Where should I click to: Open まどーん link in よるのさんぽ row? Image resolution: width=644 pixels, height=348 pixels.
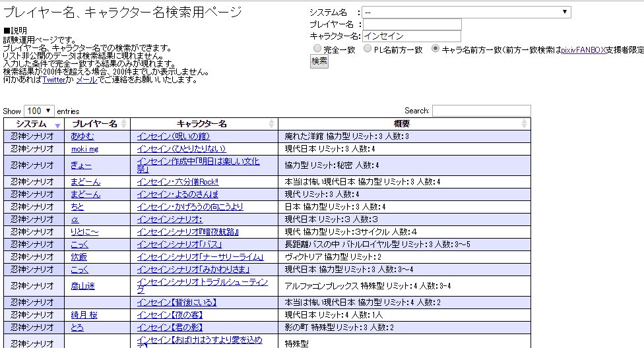tap(85, 194)
